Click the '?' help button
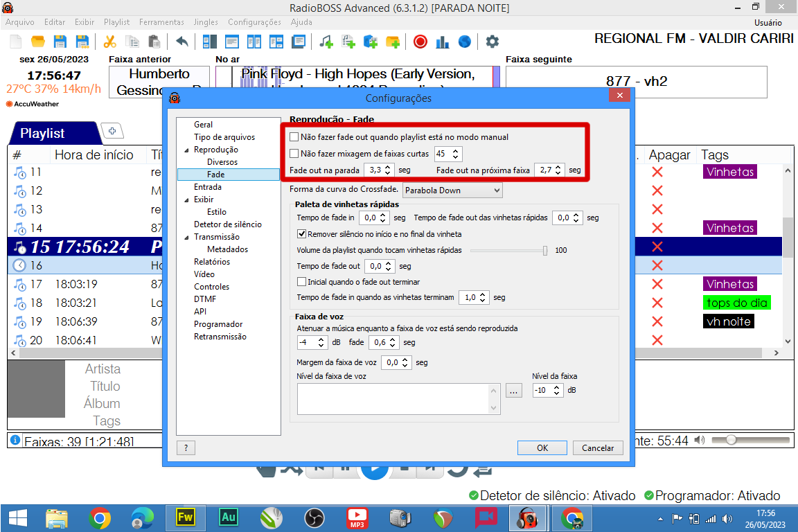 coord(186,448)
